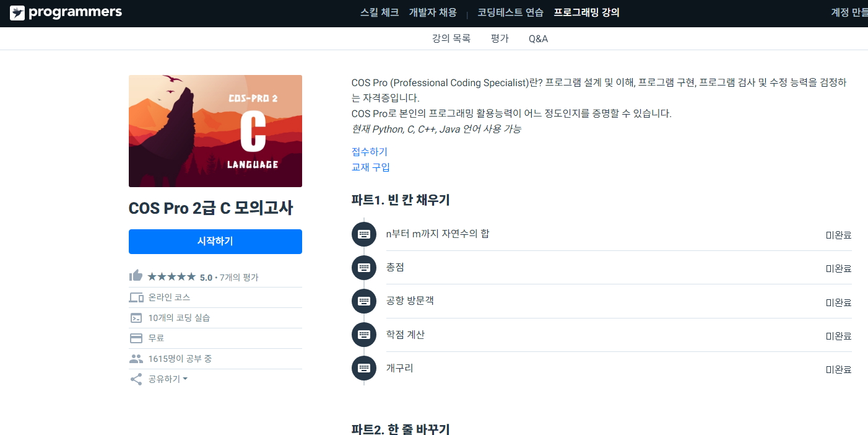
Task: Click keyboard icon next to 공항 방문객
Action: click(364, 301)
